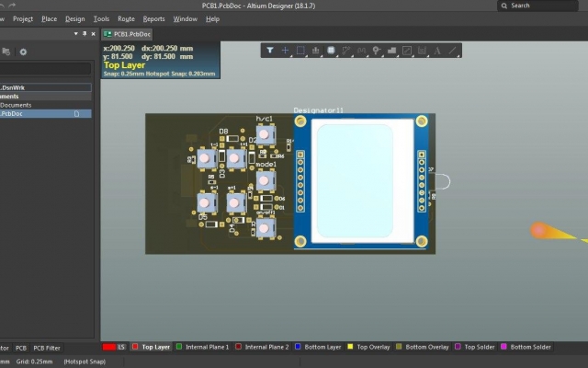Click the boxed keepout track tool
This screenshot has width=588, height=368.
[407, 50]
